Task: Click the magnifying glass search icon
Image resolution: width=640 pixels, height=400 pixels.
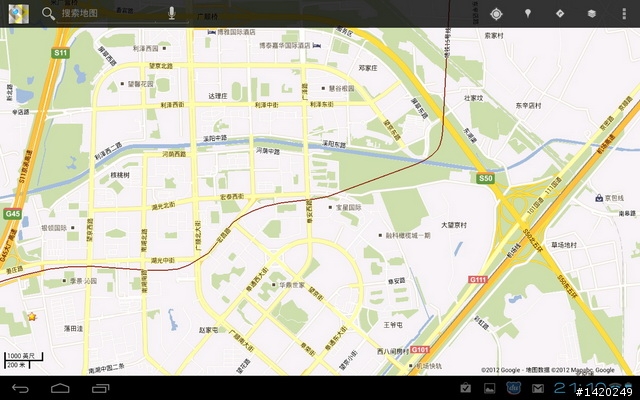Action: (48, 13)
